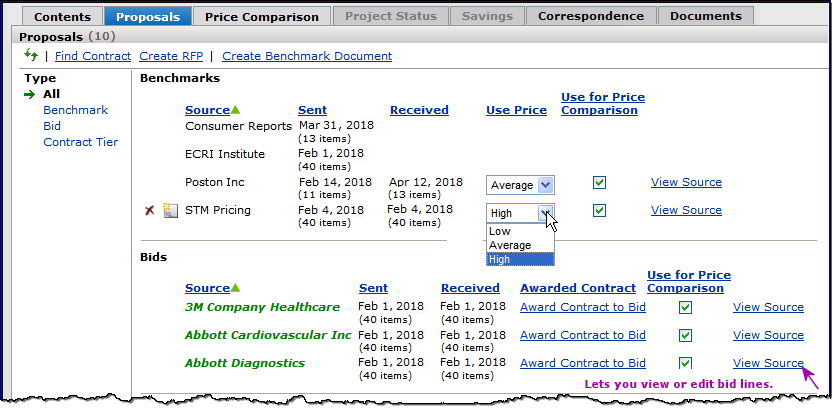
Task: Toggle price comparison checkbox for Abbott Diagnostics
Action: click(685, 364)
